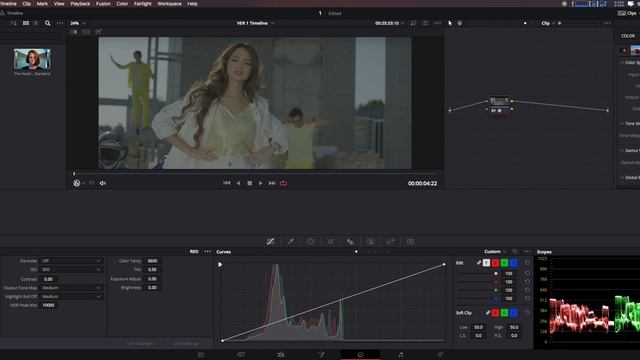
Task: Play the clip in reverse
Action: click(x=238, y=183)
